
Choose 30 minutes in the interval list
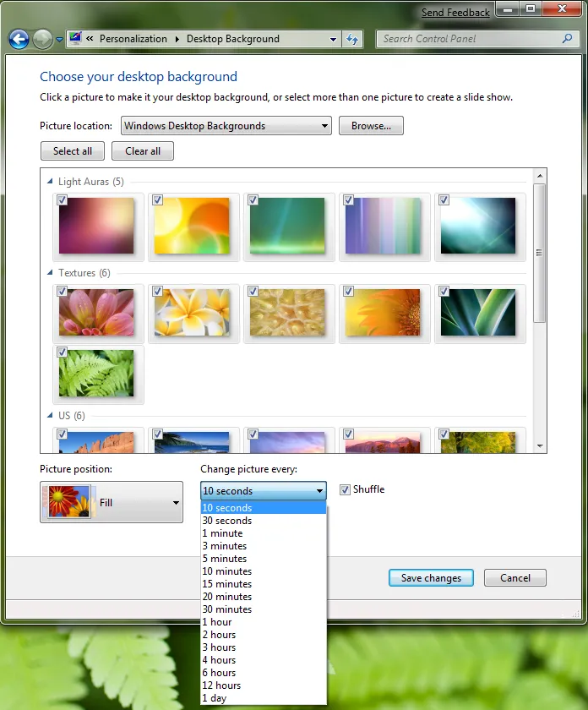264,609
